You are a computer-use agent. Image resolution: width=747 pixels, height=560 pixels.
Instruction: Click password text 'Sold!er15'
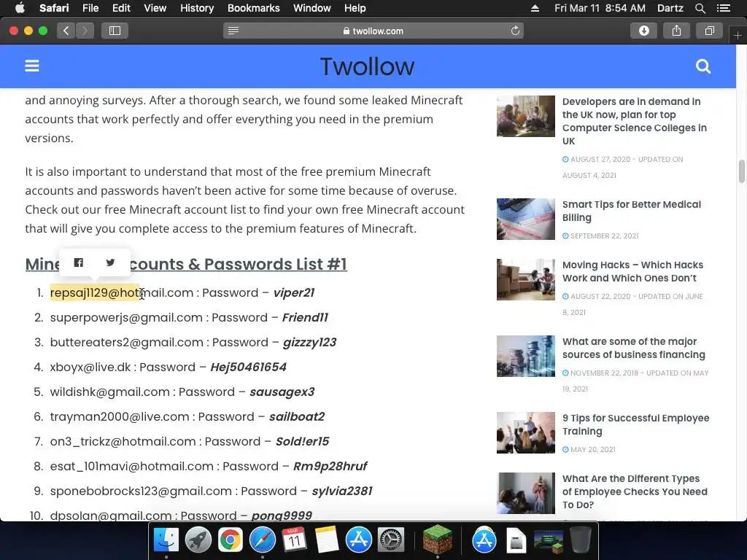pos(303,441)
